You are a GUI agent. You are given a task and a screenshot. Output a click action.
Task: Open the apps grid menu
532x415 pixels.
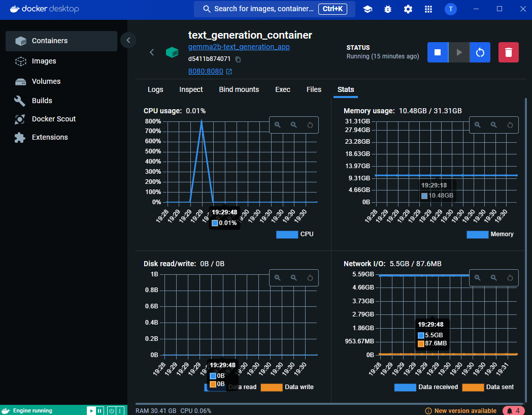[428, 9]
